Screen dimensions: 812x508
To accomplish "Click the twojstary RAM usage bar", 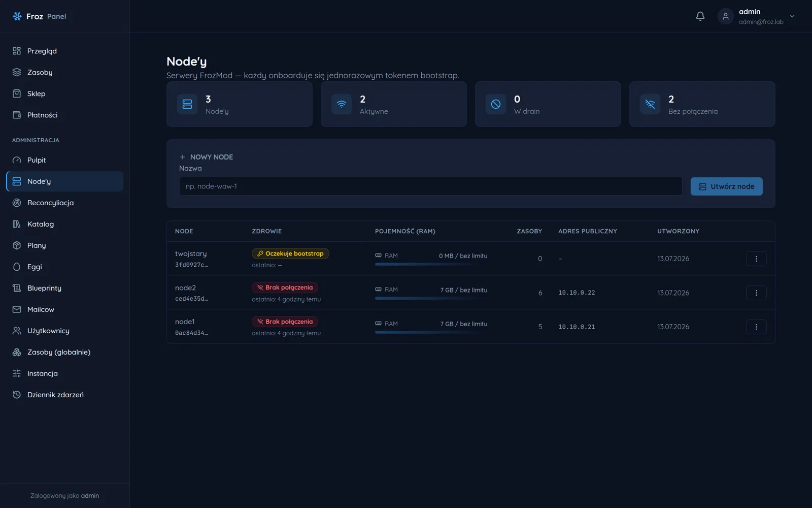I will 431,264.
